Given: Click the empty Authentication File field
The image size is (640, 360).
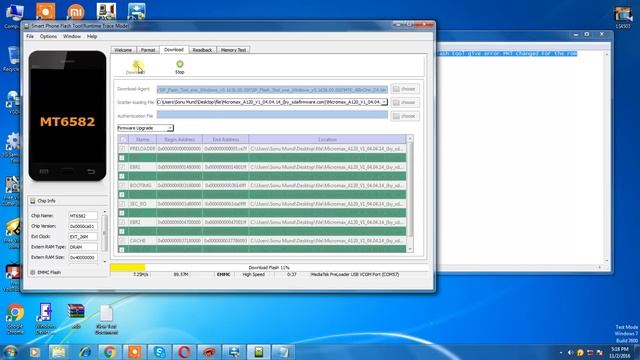Looking at the screenshot, I should (272, 115).
